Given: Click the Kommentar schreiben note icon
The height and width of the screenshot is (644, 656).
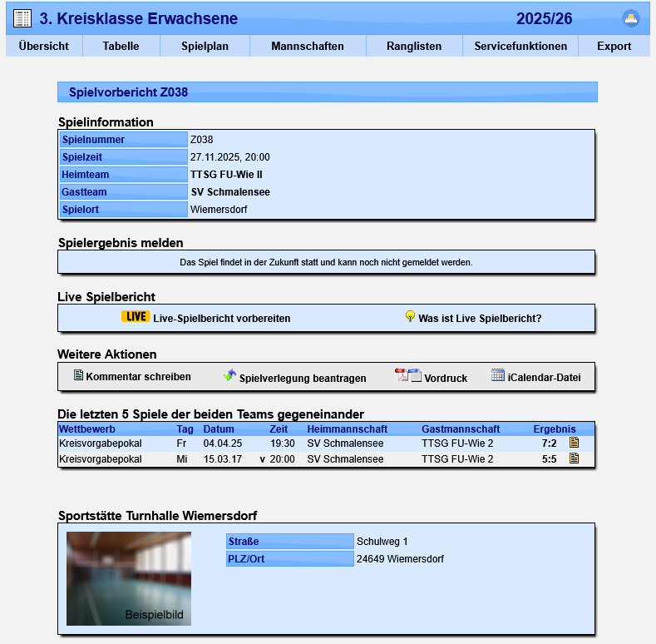Looking at the screenshot, I should click(x=79, y=376).
